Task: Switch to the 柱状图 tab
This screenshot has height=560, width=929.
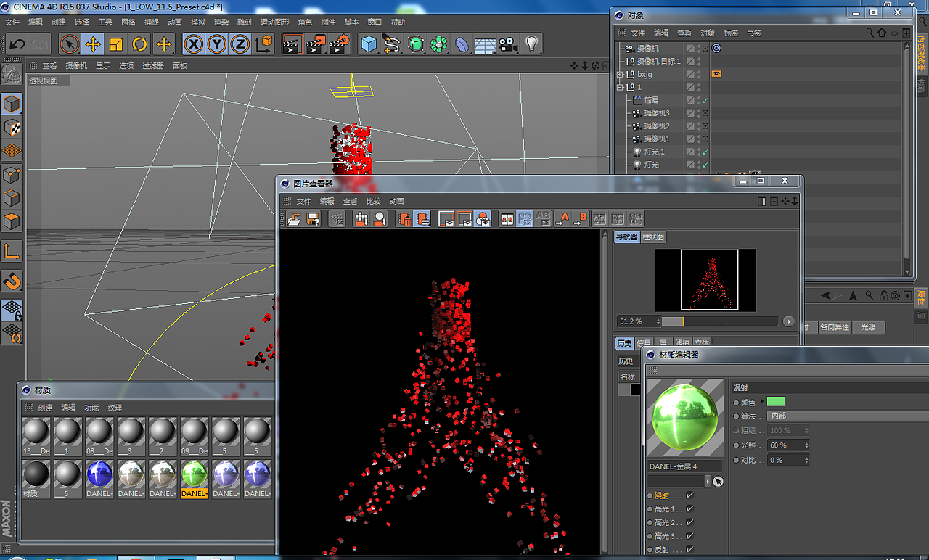Action: [653, 237]
